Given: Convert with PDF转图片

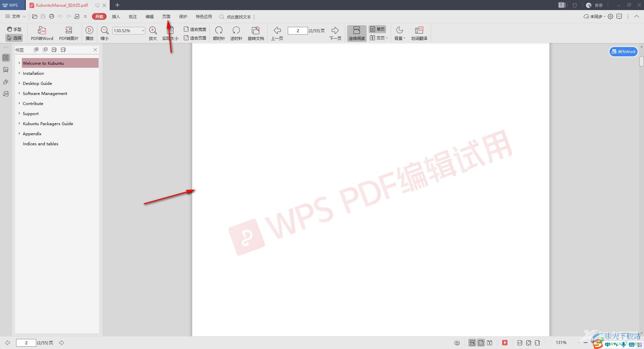Looking at the screenshot, I should coord(69,34).
